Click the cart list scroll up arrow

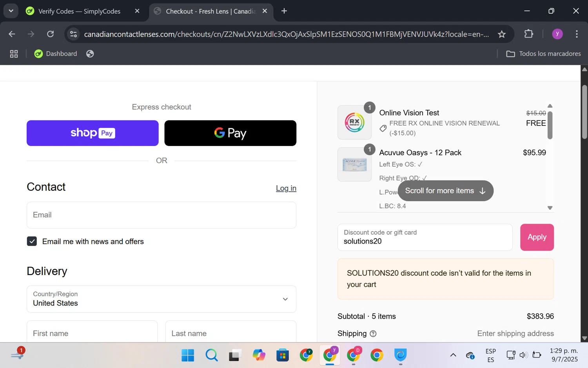[x=550, y=106]
